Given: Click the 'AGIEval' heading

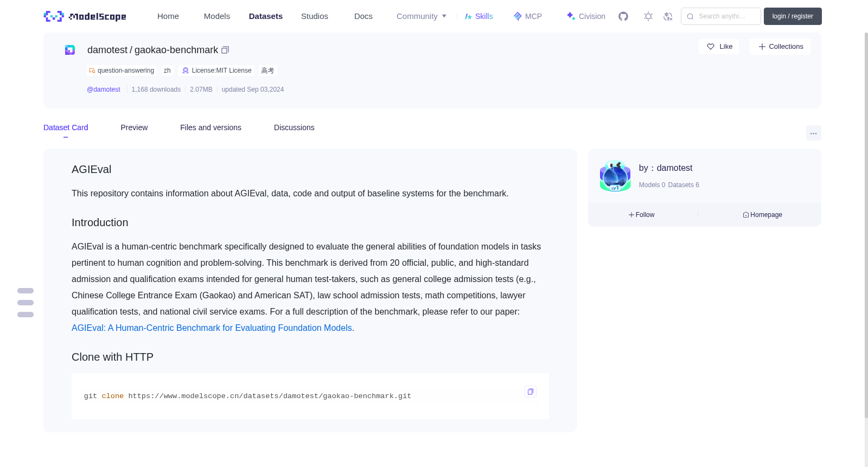Looking at the screenshot, I should [x=91, y=169].
